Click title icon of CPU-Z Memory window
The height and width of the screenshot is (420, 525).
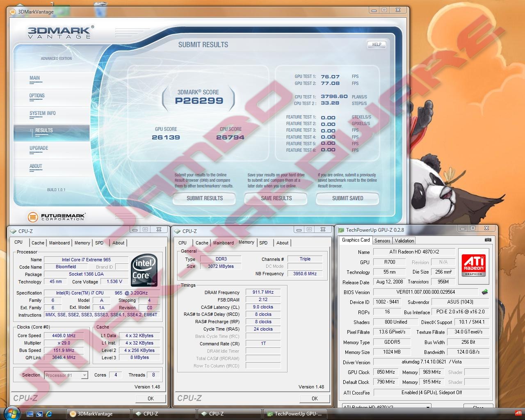click(x=177, y=231)
